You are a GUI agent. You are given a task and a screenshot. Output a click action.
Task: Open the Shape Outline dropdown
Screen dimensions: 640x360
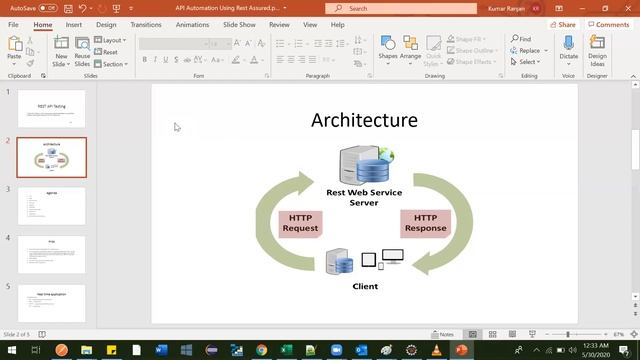473,50
